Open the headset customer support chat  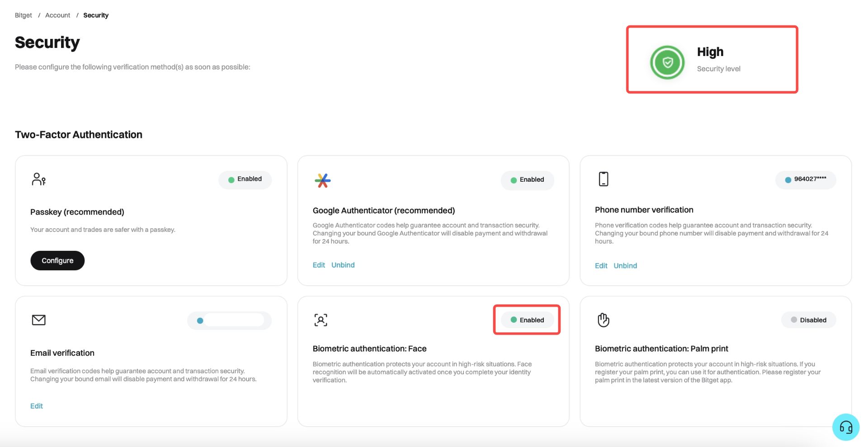[x=845, y=427]
